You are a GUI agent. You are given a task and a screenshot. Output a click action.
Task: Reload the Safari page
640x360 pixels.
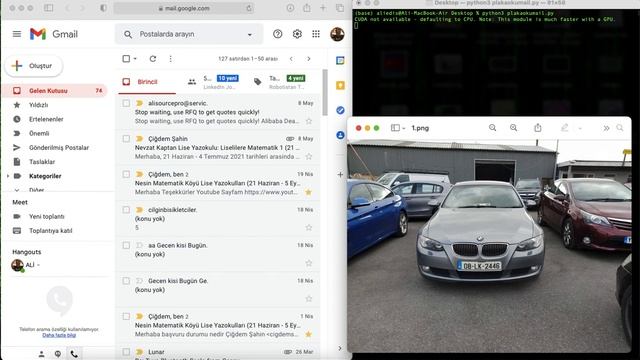pos(249,8)
